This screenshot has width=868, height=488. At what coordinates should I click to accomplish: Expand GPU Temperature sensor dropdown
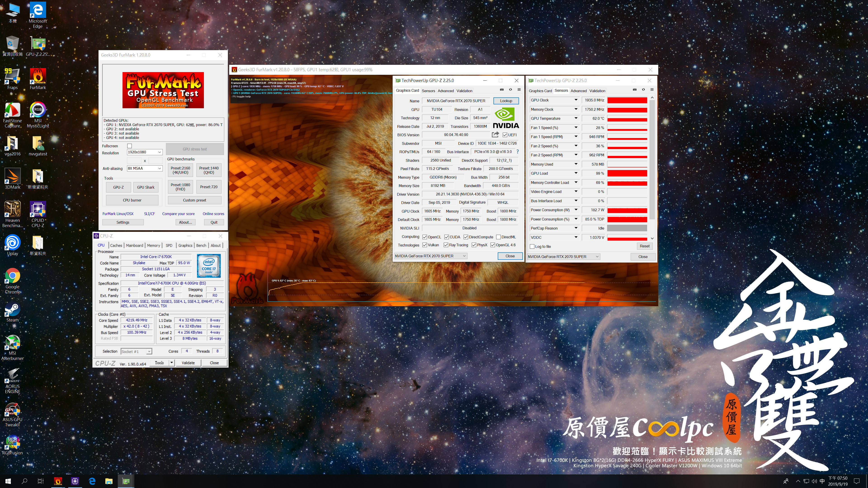tap(576, 118)
